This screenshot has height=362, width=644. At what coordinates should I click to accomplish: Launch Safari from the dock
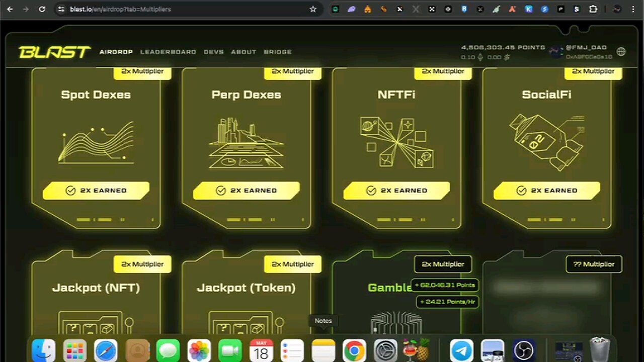point(106,350)
